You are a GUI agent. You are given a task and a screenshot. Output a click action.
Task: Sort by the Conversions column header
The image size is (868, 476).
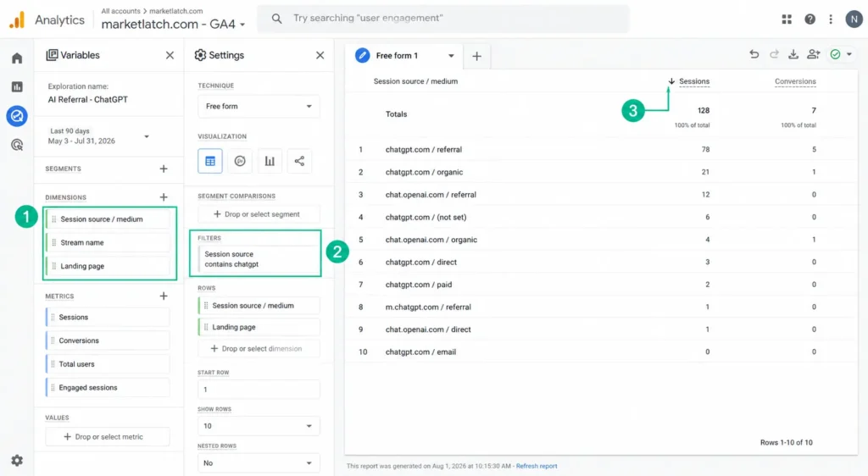tap(795, 81)
